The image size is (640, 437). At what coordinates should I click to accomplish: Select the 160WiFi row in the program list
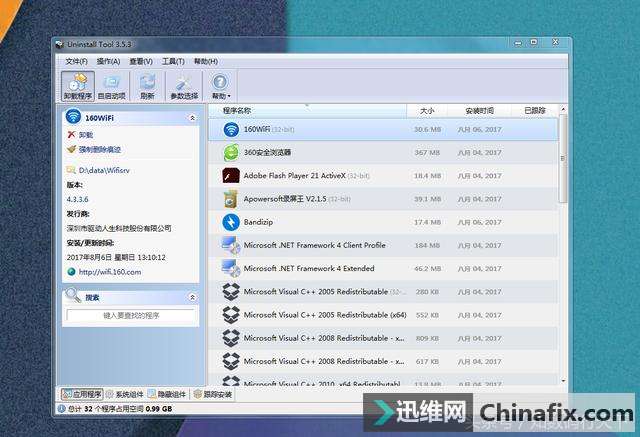[383, 129]
